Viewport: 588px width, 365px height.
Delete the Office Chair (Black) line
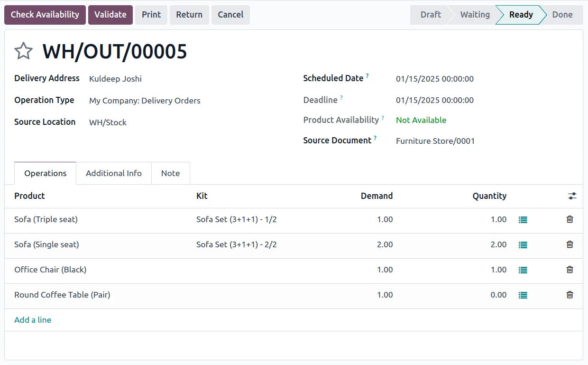(x=570, y=270)
